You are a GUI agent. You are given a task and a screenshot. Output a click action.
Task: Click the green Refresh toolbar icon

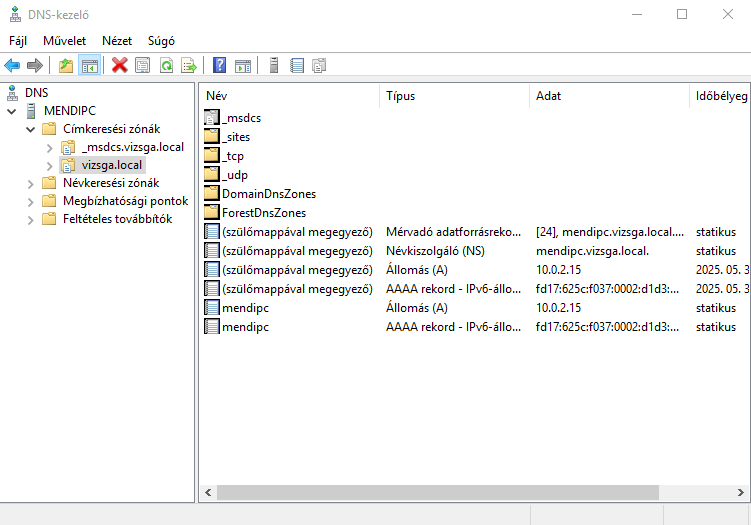[x=166, y=66]
